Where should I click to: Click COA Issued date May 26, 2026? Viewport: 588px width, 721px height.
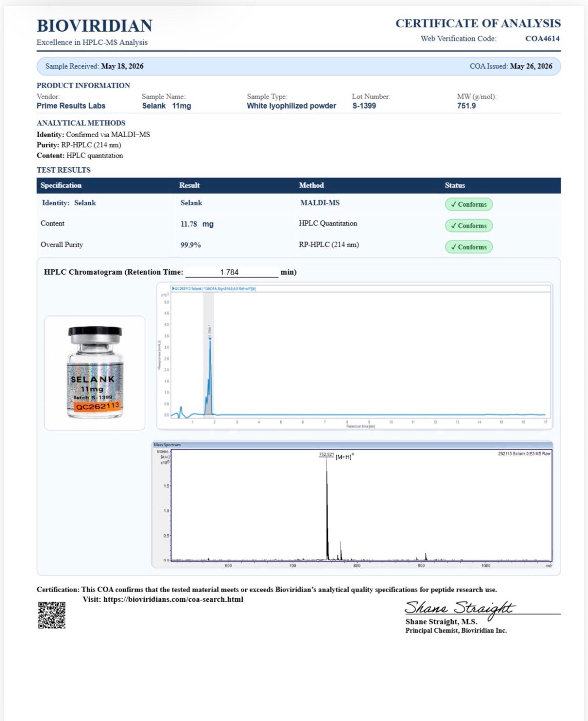click(x=531, y=66)
